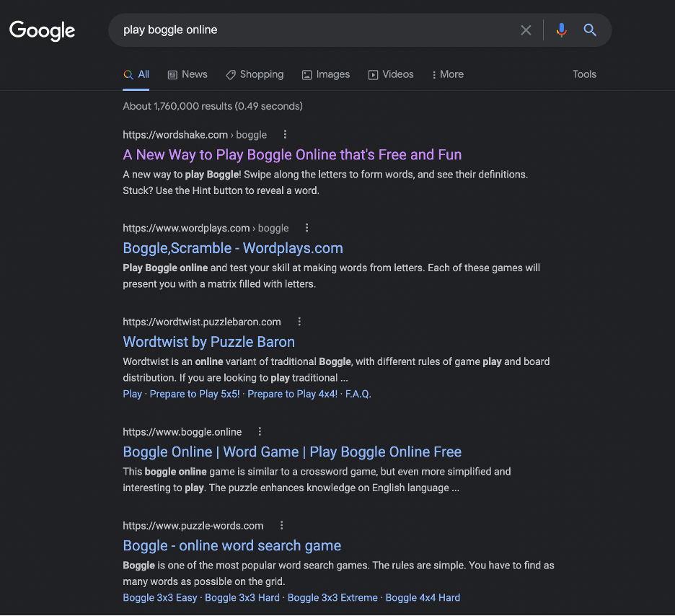Click the https://www.puzzle-words.com URL
This screenshot has height=616, width=675.
[x=193, y=526]
